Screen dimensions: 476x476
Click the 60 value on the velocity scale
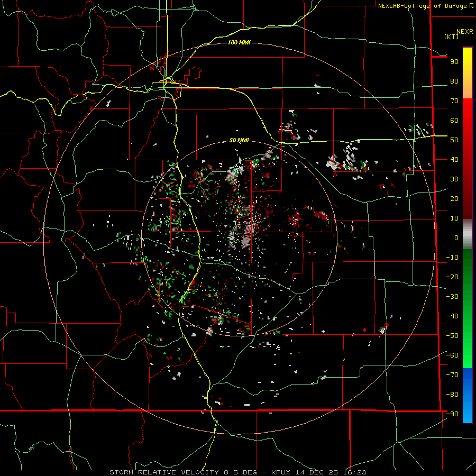pos(454,121)
